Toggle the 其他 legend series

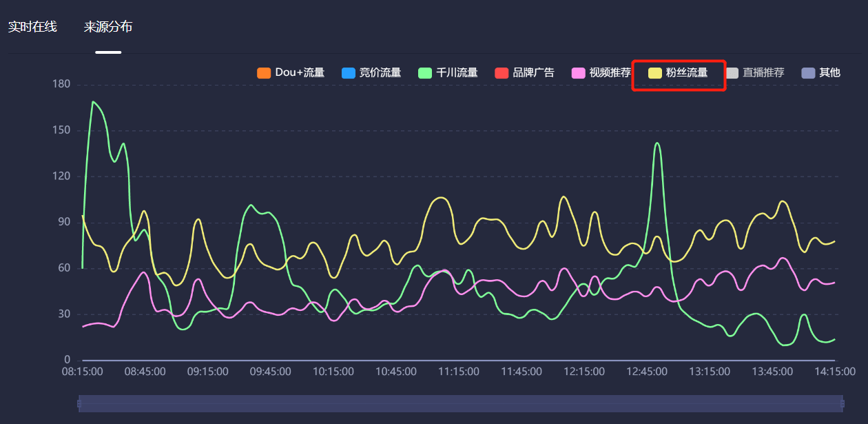pyautogui.click(x=821, y=72)
